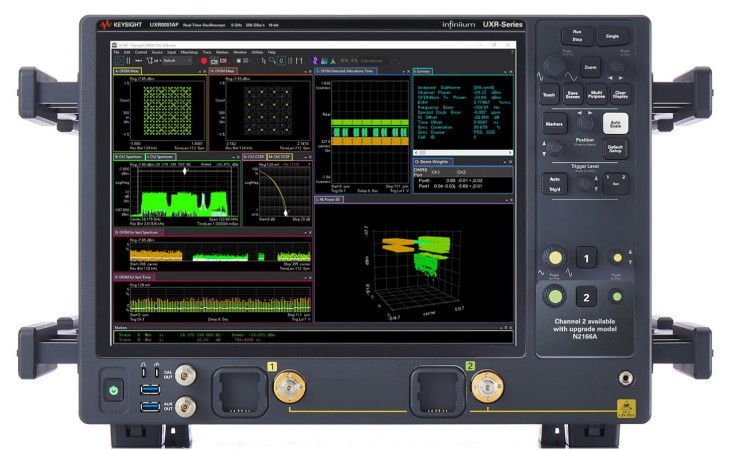Open dropdown arrow of Ch1 Spectrum panel
Viewport: 731px width, 450px height.
pos(233,157)
